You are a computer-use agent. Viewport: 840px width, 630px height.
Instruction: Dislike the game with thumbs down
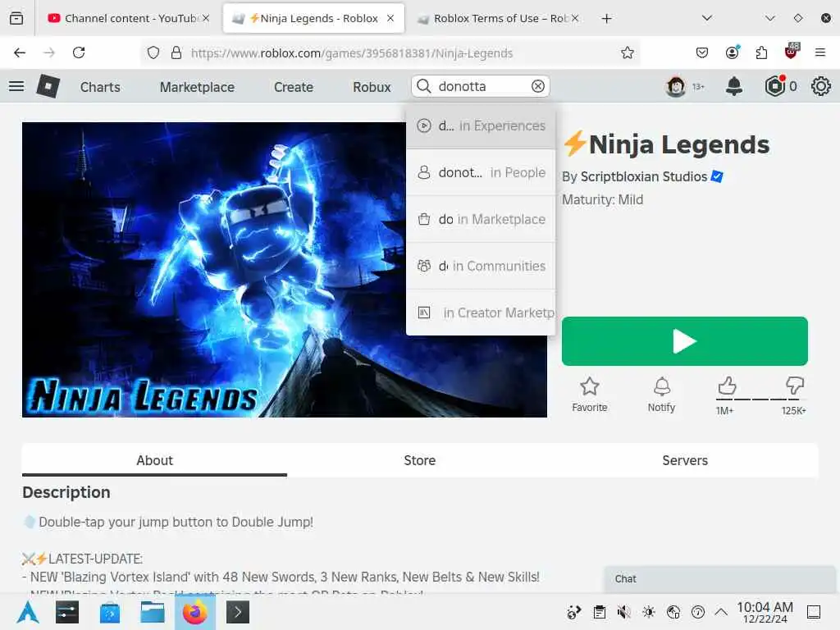click(795, 386)
